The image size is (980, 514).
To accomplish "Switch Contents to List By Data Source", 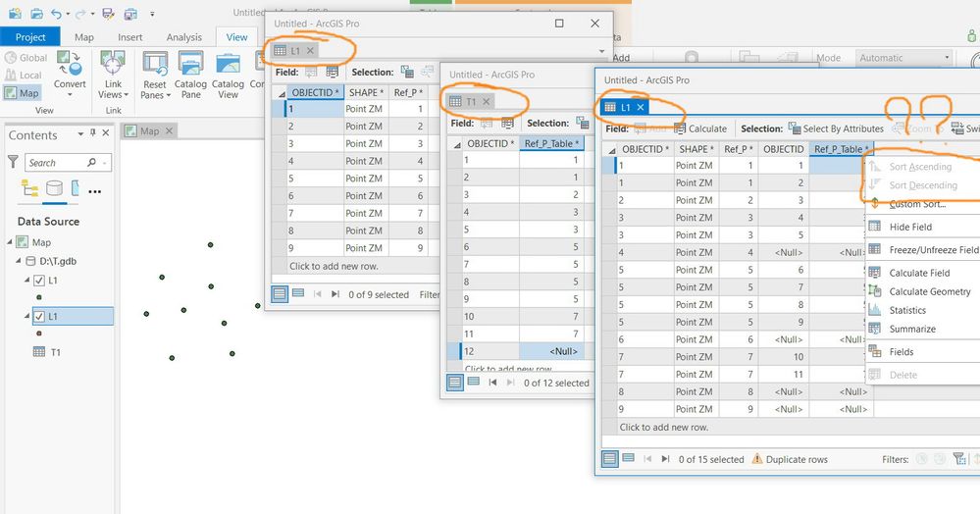I will pos(54,187).
